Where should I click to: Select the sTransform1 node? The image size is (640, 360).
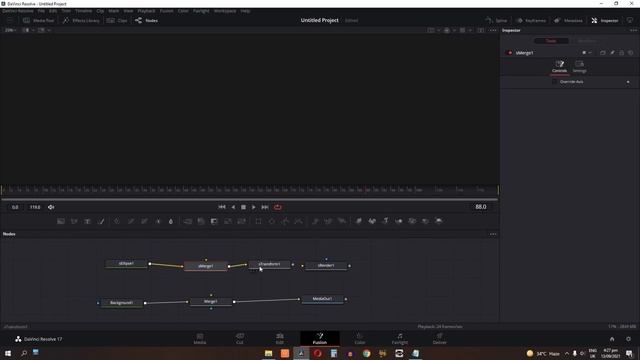[269, 264]
